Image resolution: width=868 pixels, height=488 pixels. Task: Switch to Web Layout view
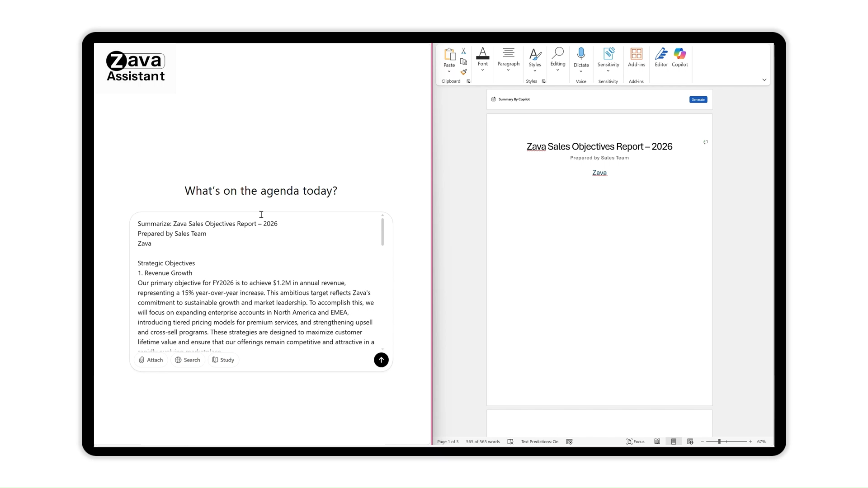(x=690, y=442)
